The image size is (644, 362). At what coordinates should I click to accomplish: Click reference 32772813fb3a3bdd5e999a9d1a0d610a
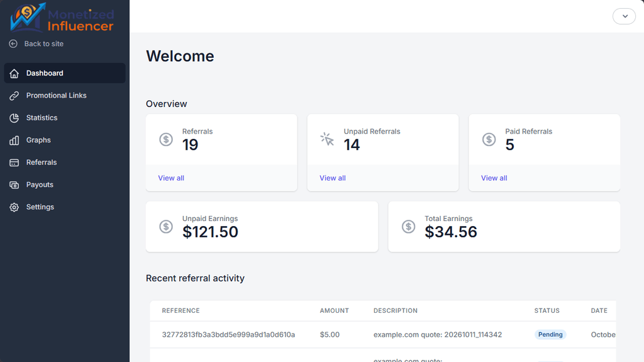pyautogui.click(x=228, y=334)
